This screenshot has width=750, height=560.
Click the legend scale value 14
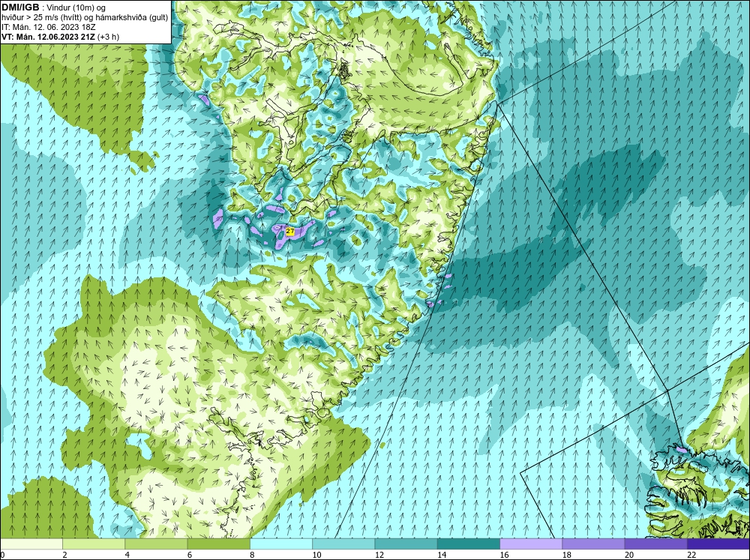(442, 555)
